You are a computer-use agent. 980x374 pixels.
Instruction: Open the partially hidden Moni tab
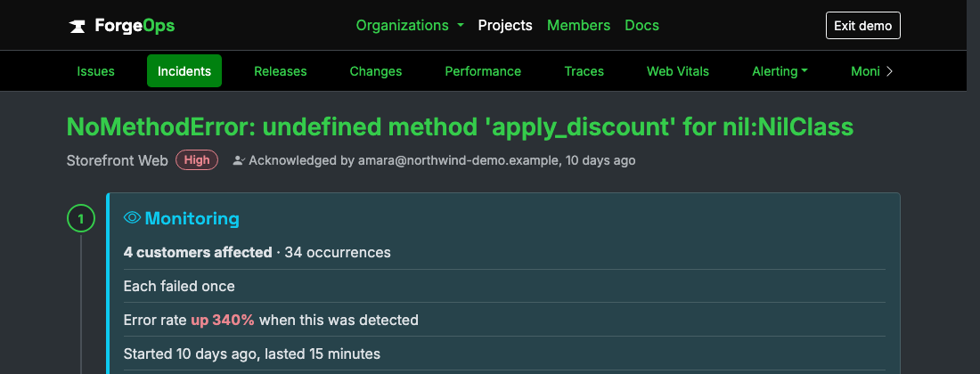point(865,71)
